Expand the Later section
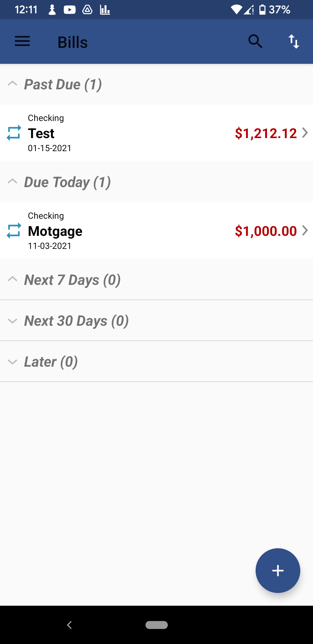The width and height of the screenshot is (313, 644). pos(12,362)
